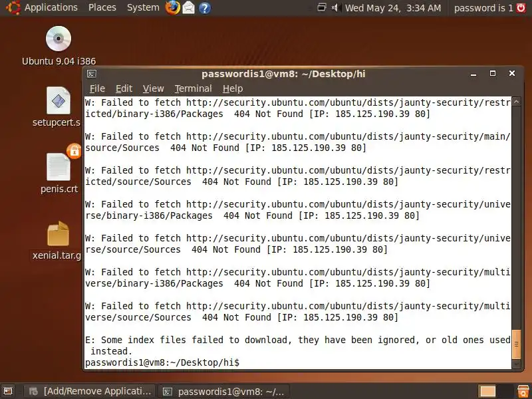Open the terminal Edit menu
This screenshot has width=532, height=399.
[124, 88]
